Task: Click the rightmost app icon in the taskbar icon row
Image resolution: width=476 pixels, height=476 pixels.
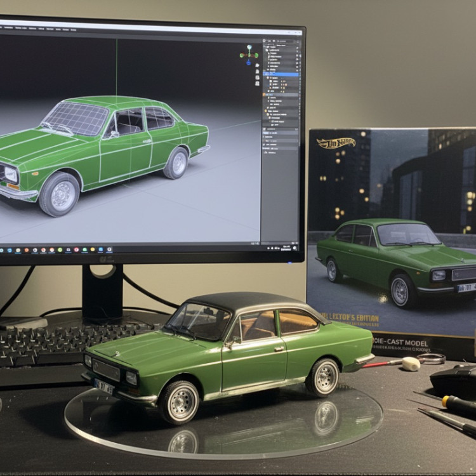Action: pyautogui.click(x=110, y=249)
